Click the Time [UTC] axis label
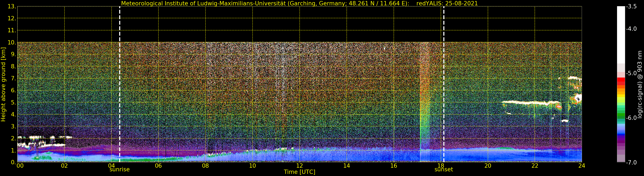The image size is (644, 176). [300, 172]
